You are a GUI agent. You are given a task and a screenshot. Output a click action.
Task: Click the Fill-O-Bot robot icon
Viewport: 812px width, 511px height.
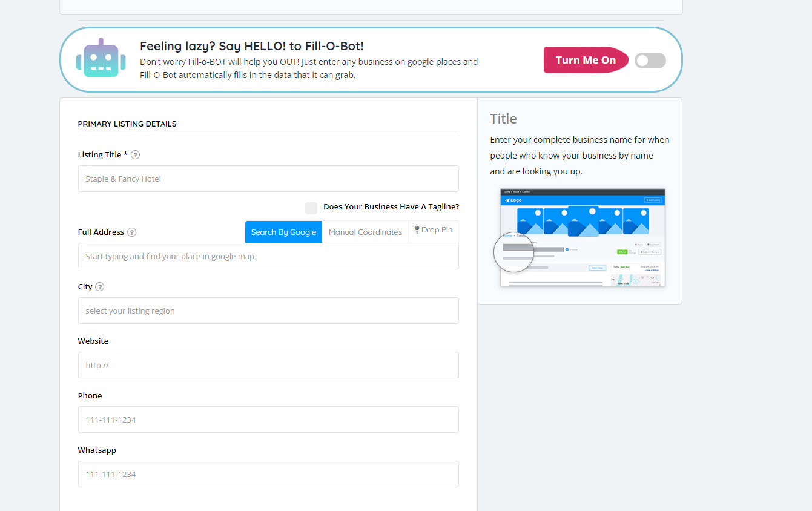(101, 58)
